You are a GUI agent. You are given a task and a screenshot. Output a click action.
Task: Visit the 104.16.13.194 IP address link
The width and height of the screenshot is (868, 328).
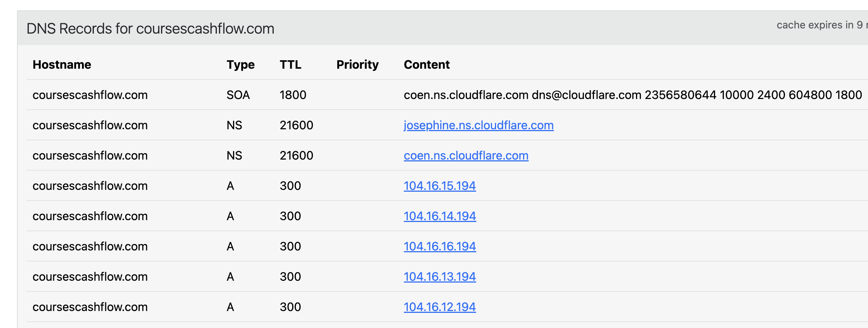(440, 277)
